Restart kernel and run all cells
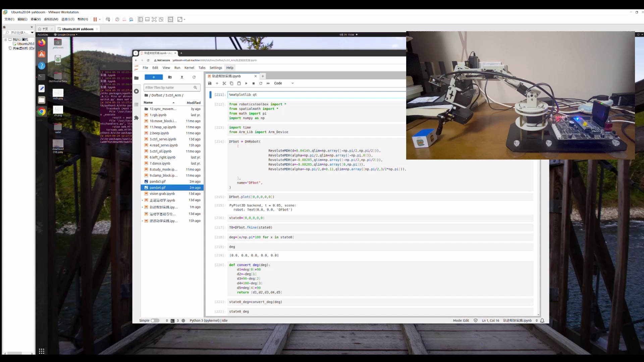Viewport: 644px width, 362px height. coord(268,83)
